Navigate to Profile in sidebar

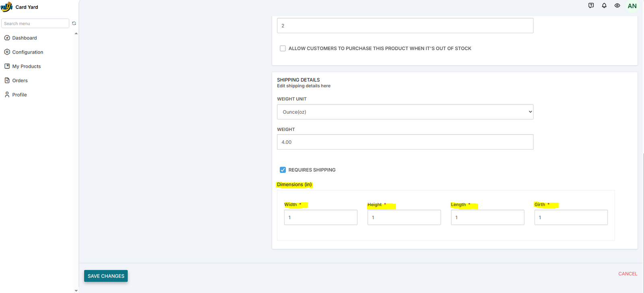click(19, 95)
